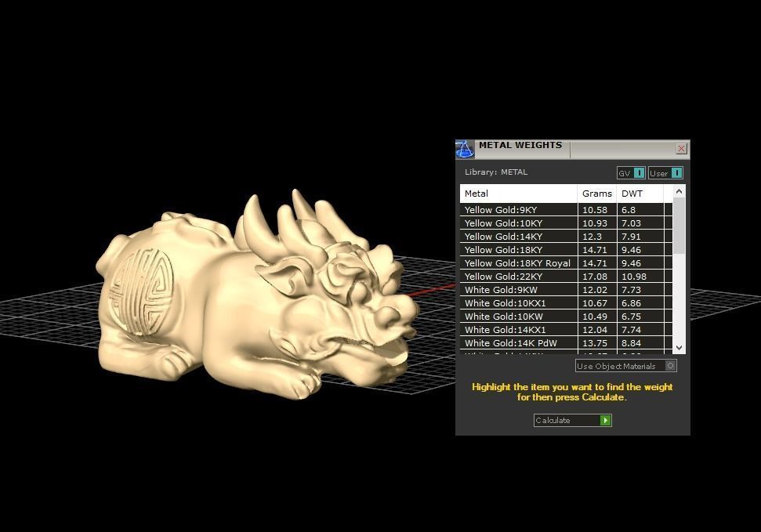Close the Metal Weights panel
Screen dimensions: 761x532
point(681,149)
